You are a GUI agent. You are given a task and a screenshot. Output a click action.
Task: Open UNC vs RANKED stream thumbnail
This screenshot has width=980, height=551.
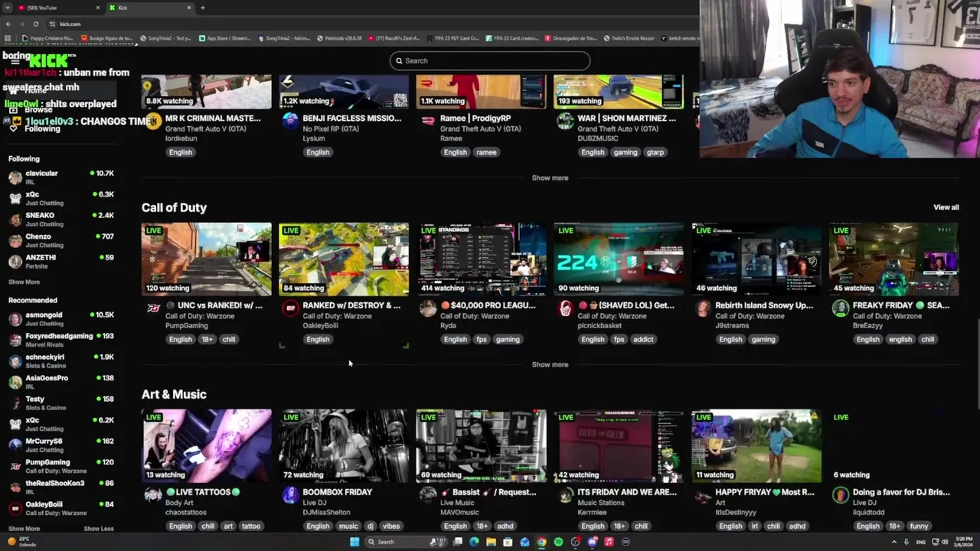pos(206,259)
